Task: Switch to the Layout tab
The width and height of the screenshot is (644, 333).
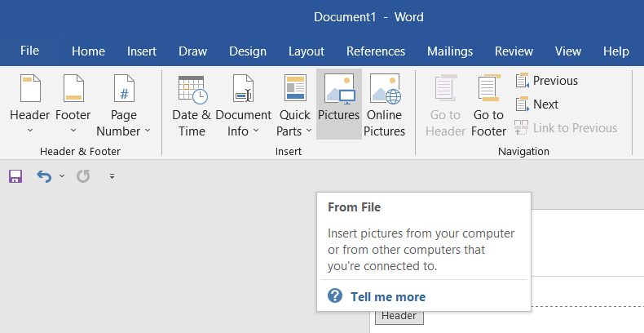Action: [307, 51]
